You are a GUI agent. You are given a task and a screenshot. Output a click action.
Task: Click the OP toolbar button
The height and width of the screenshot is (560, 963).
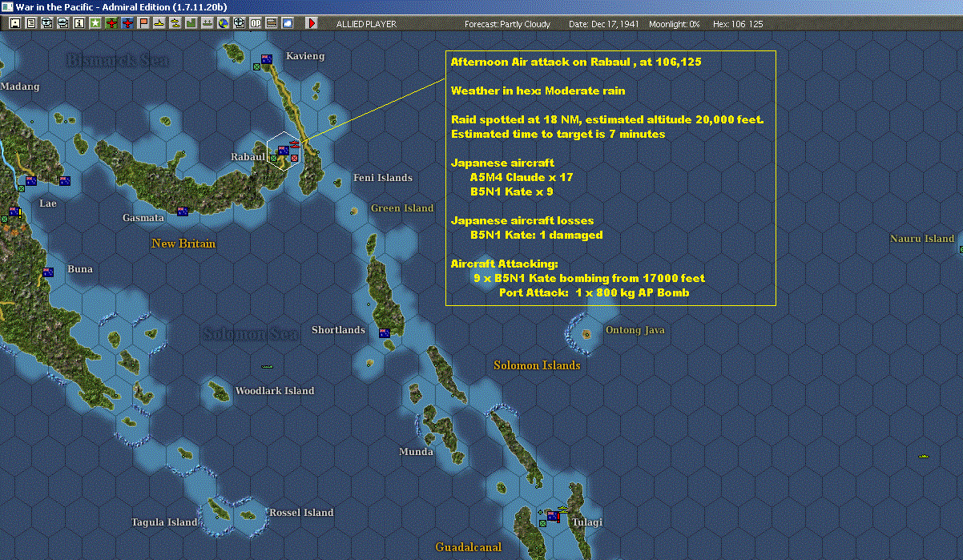click(255, 24)
